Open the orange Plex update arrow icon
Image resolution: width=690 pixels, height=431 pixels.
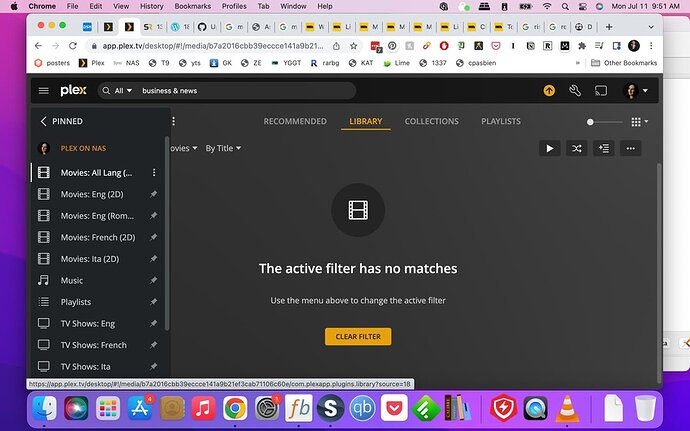pyautogui.click(x=549, y=91)
